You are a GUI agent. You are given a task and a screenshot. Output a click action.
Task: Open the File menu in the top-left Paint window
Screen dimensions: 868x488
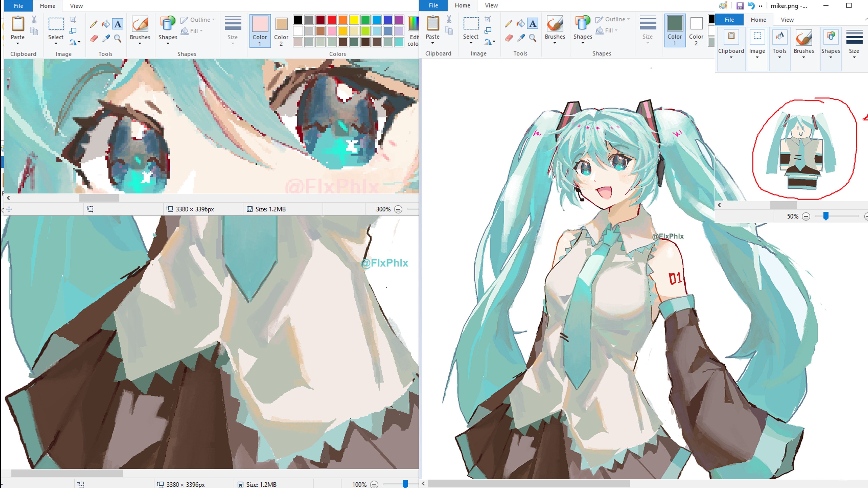tap(19, 6)
